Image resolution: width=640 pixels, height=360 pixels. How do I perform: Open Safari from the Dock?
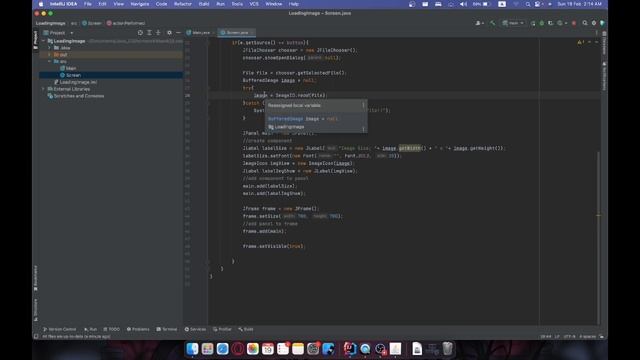click(x=222, y=349)
